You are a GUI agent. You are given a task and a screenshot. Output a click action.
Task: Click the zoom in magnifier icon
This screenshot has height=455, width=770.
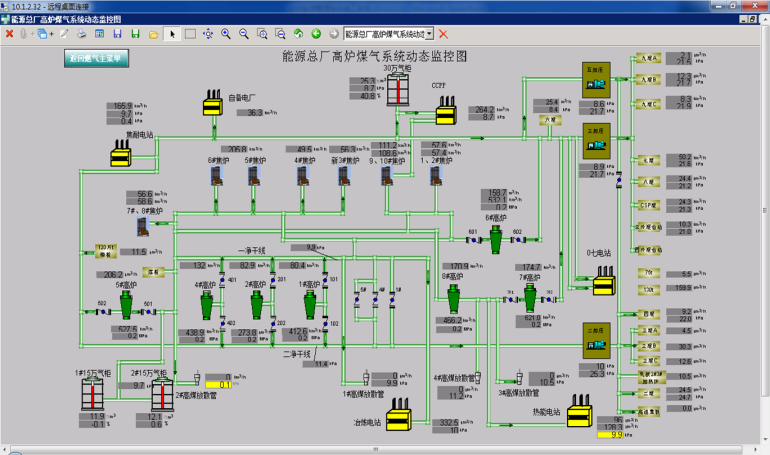[226, 33]
